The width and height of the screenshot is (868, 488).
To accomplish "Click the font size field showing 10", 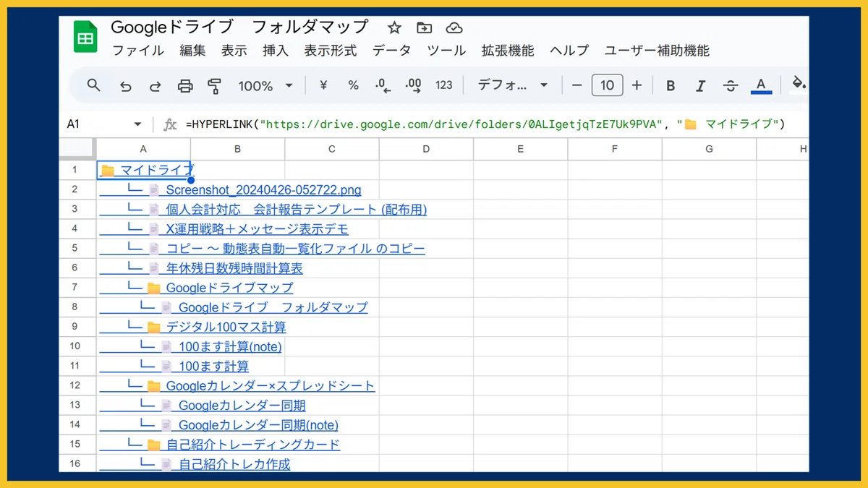I will pos(607,85).
